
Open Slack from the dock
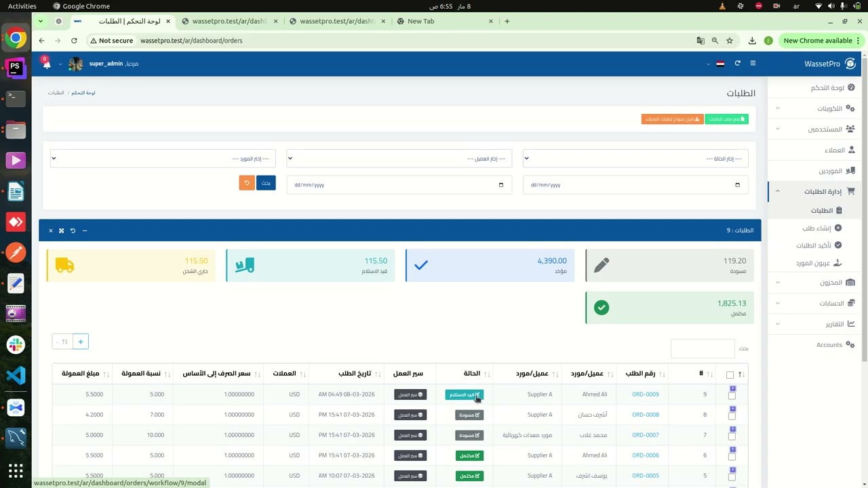point(16,344)
